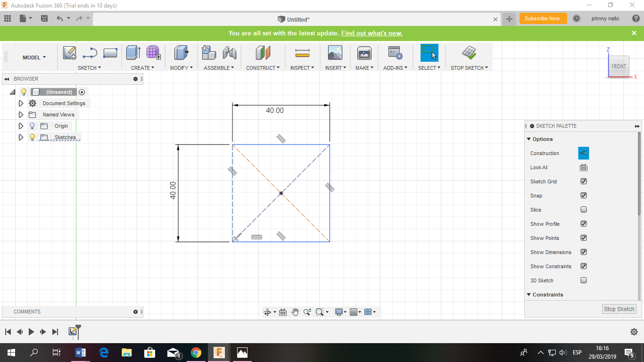Toggle Construction line icon in palette
Image resolution: width=644 pixels, height=362 pixels.
click(x=584, y=153)
